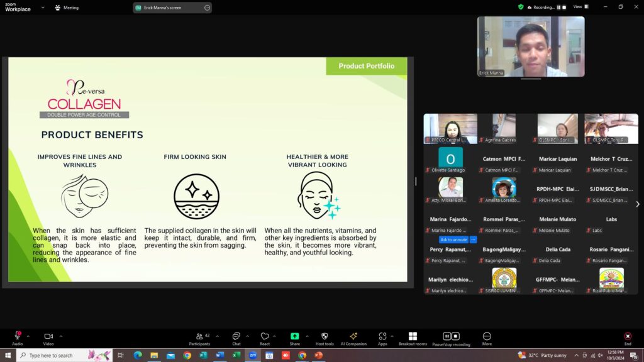Open File Explorer from the taskbar
This screenshot has width=644, height=362.
(154, 355)
